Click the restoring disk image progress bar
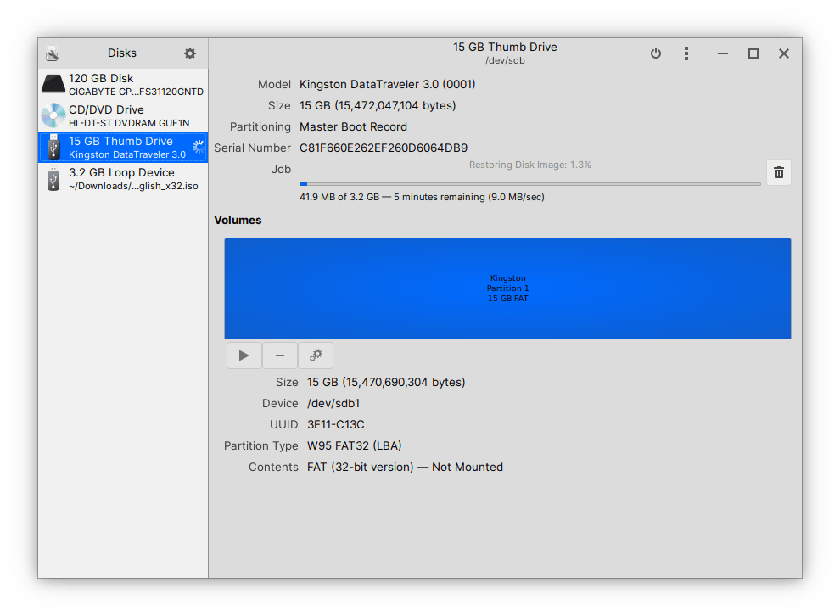Image resolution: width=840 pixels, height=616 pixels. 530,184
